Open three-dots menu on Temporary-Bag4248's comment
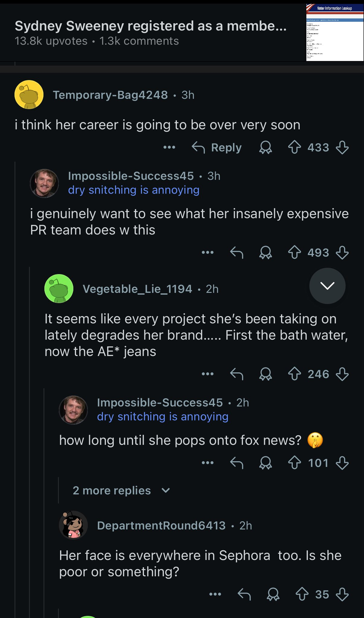 169,147
